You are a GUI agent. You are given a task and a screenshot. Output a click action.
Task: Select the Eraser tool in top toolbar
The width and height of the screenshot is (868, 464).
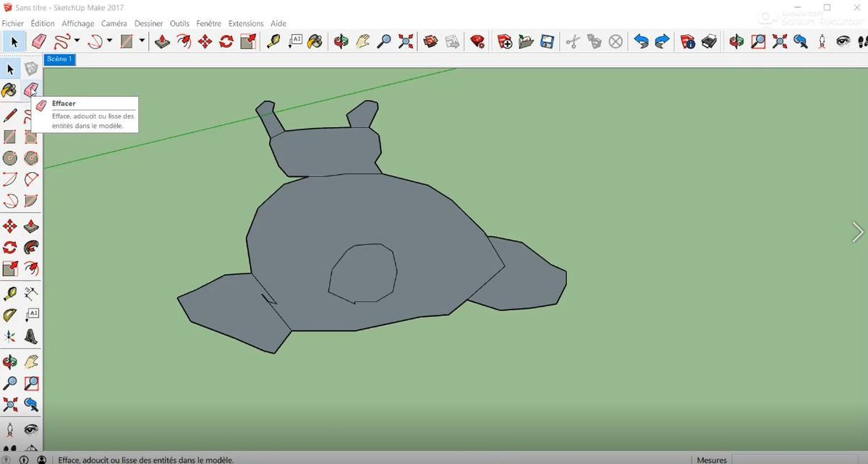coord(39,41)
